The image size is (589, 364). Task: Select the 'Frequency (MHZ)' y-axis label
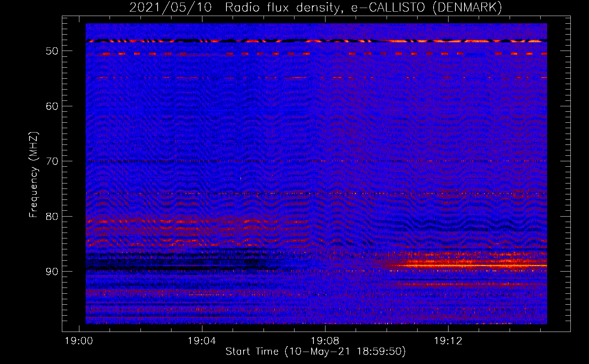pyautogui.click(x=33, y=175)
